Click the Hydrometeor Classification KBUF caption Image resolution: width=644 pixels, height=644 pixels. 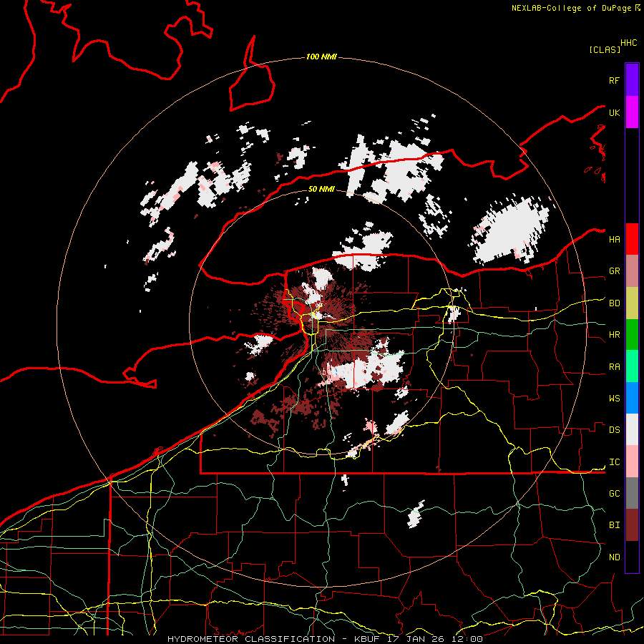coord(325,639)
